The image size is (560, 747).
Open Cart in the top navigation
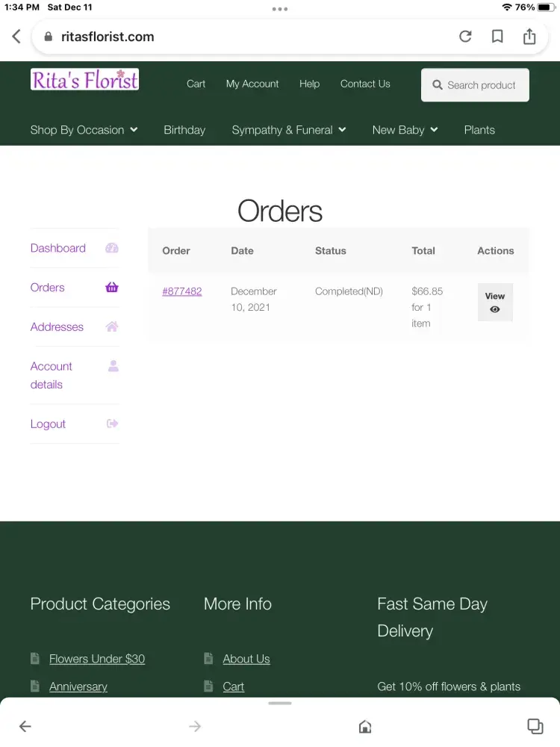pos(196,84)
